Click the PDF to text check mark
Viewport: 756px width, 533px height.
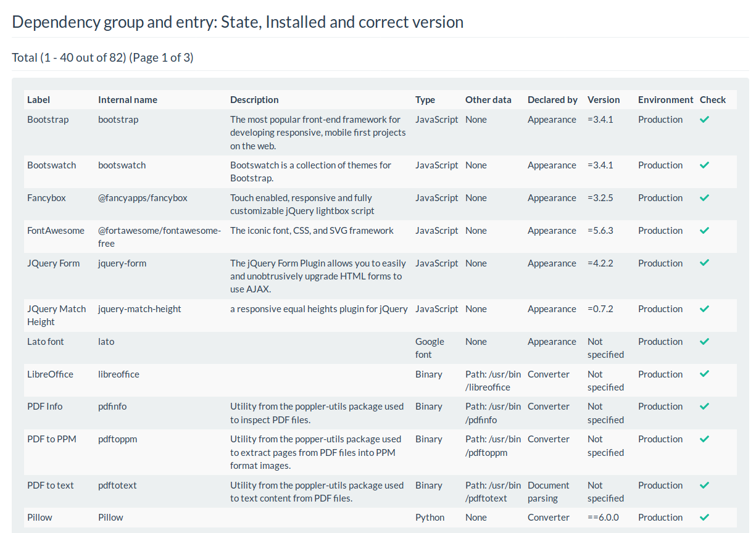point(704,485)
